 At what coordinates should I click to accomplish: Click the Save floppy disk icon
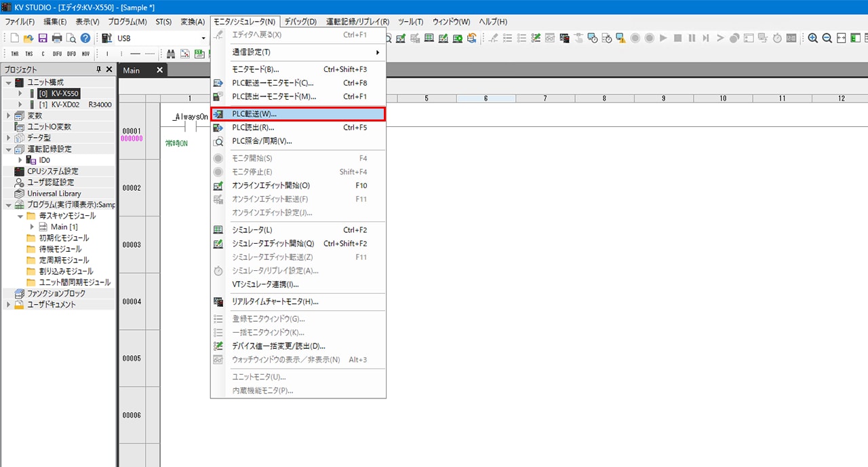coord(43,39)
